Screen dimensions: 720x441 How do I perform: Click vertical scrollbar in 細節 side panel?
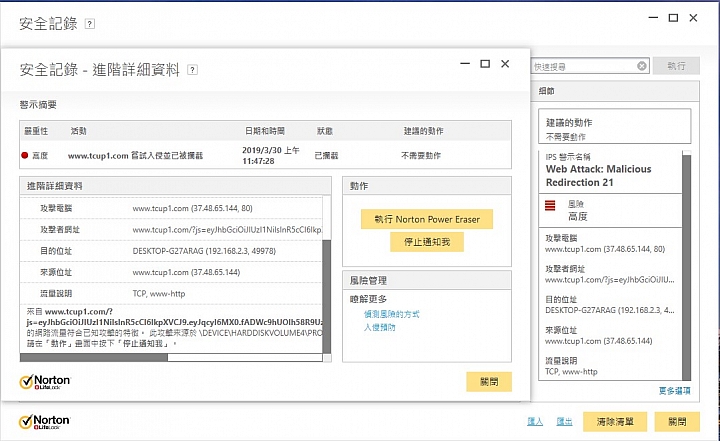pyautogui.click(x=686, y=266)
